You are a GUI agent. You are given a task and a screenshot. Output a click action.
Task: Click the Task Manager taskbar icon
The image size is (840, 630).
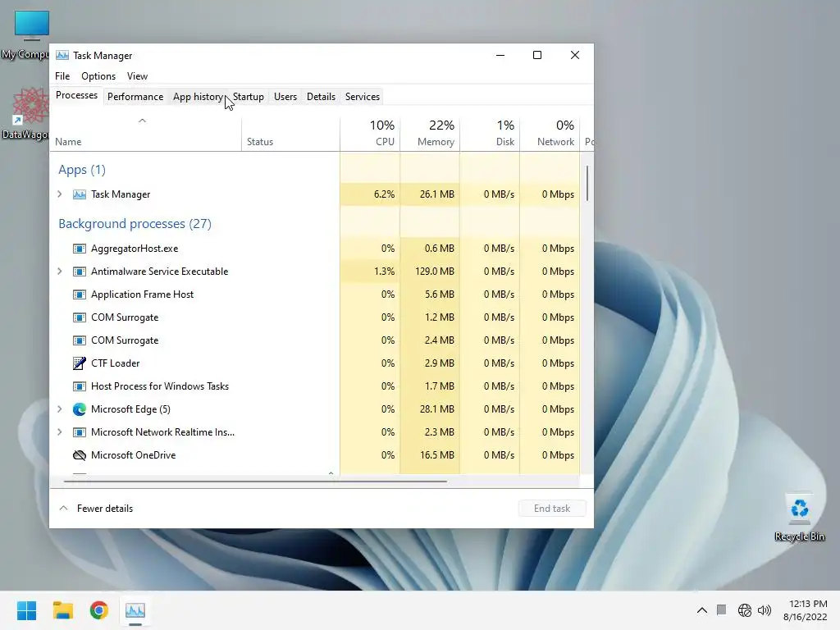pyautogui.click(x=135, y=610)
